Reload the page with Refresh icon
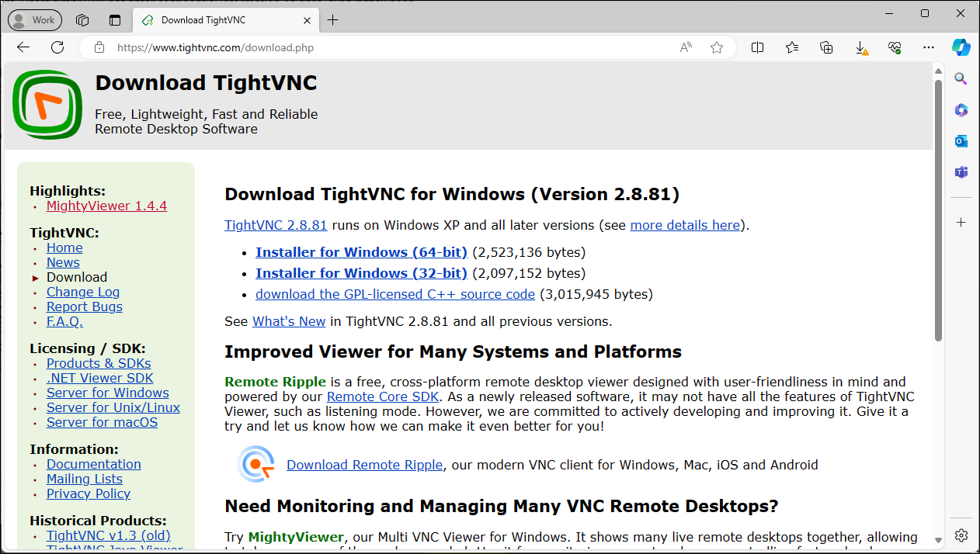Viewport: 980px width, 554px height. click(x=57, y=47)
